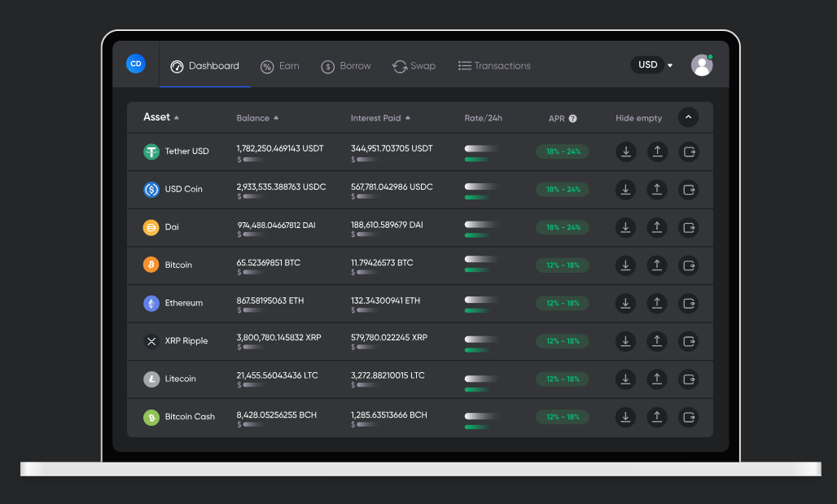The width and height of the screenshot is (837, 504).
Task: Open the wallet icon for XRP Ripple
Action: (x=689, y=341)
